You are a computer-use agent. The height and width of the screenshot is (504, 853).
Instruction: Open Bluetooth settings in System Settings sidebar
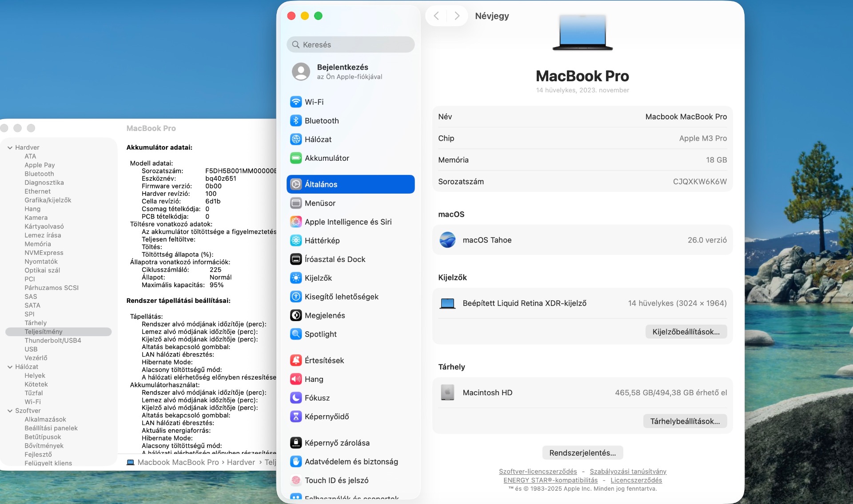click(351, 120)
